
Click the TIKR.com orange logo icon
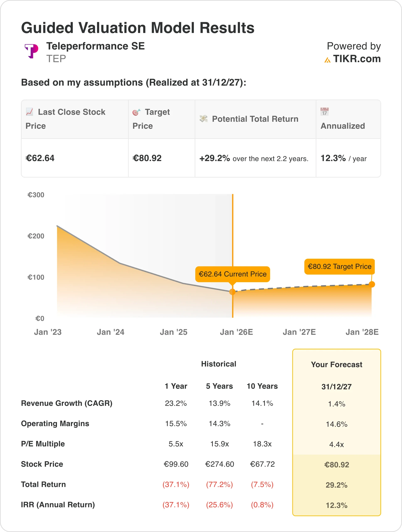tap(327, 60)
